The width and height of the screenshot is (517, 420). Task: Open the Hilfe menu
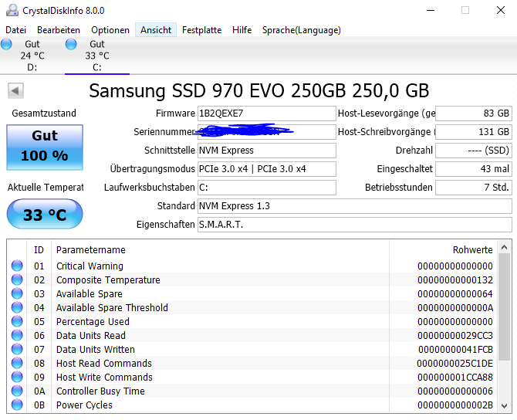click(x=242, y=30)
